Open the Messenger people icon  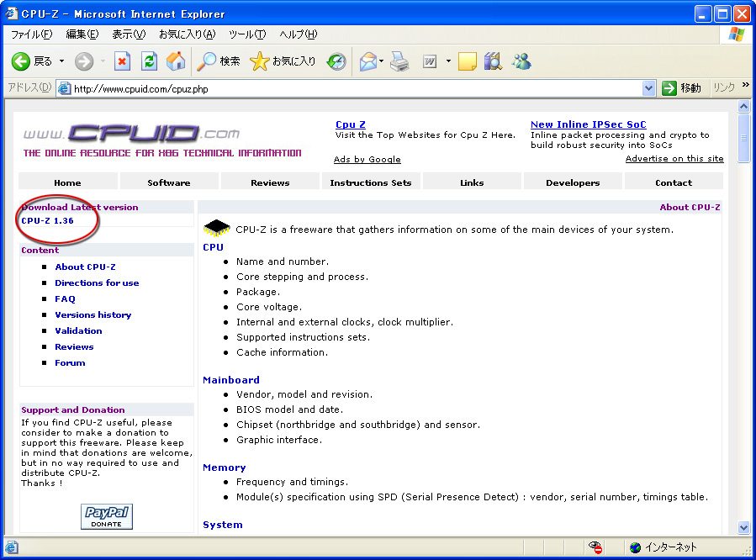[521, 61]
